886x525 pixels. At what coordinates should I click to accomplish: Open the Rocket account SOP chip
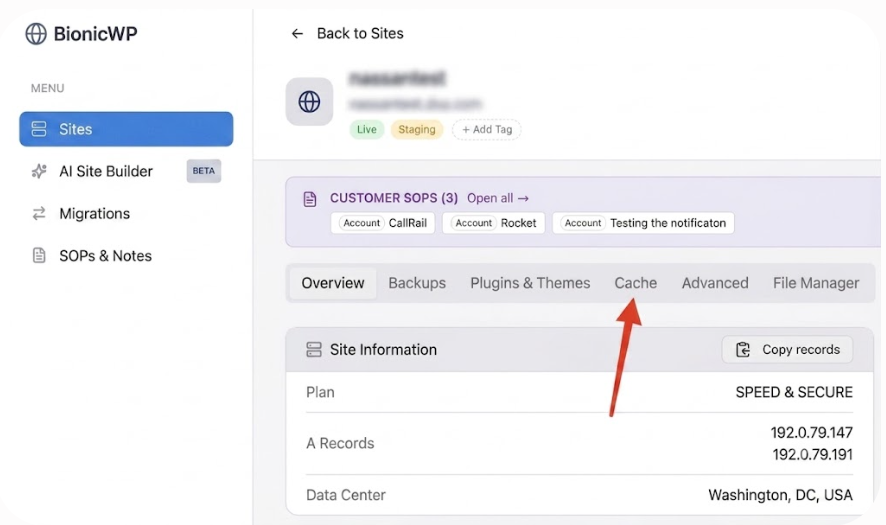tap(494, 223)
